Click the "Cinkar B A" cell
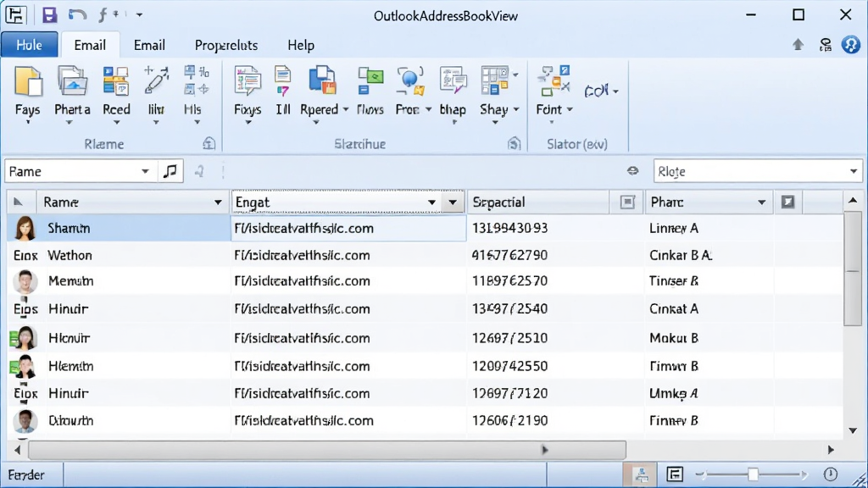Screen dimensions: 868x488 point(681,255)
